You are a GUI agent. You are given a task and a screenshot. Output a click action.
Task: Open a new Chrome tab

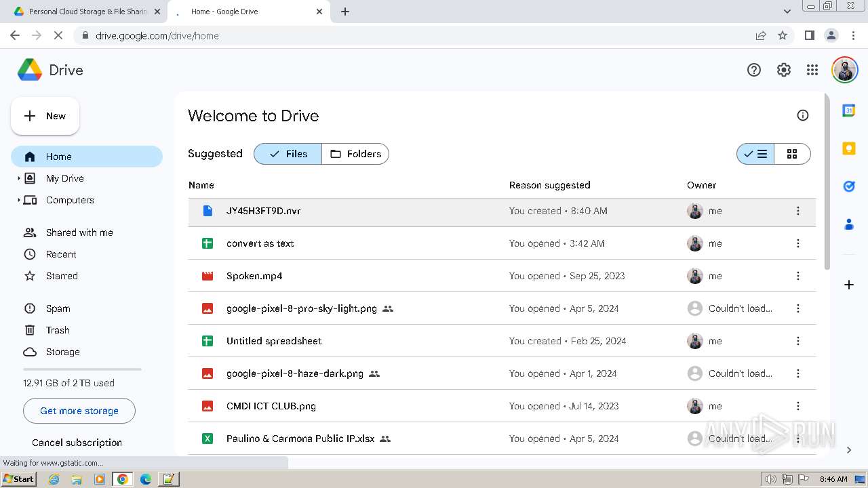(345, 12)
